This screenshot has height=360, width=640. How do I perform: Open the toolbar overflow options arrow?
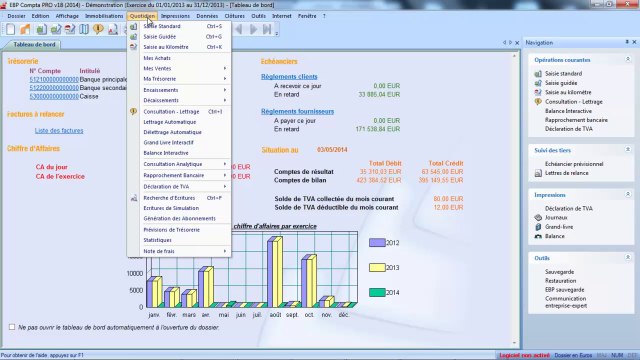[277, 33]
